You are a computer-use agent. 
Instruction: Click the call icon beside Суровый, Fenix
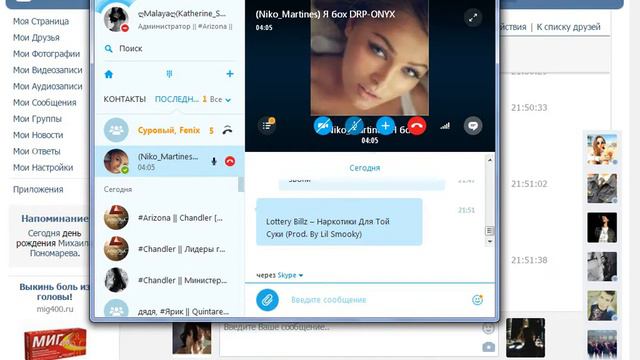(227, 130)
